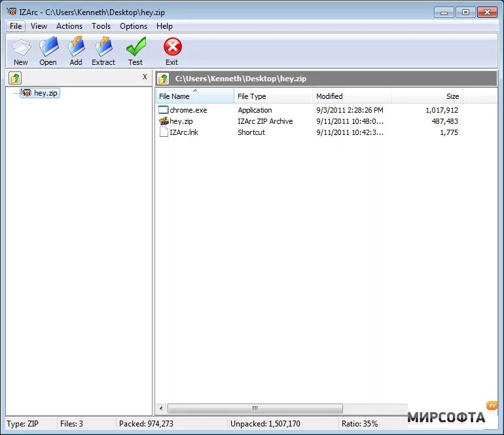This screenshot has height=435, width=504.
Task: Open the File menu
Action: [16, 26]
